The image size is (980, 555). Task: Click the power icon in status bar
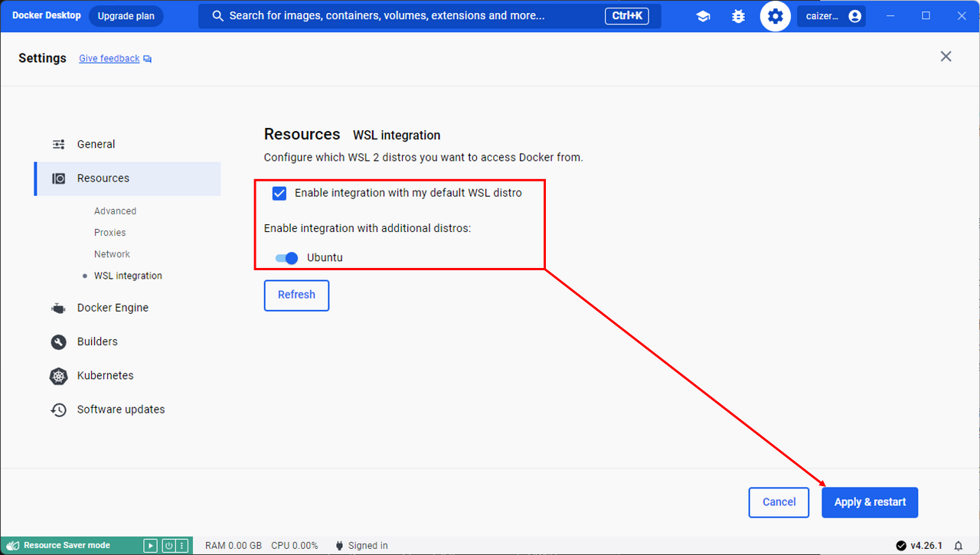coord(168,546)
